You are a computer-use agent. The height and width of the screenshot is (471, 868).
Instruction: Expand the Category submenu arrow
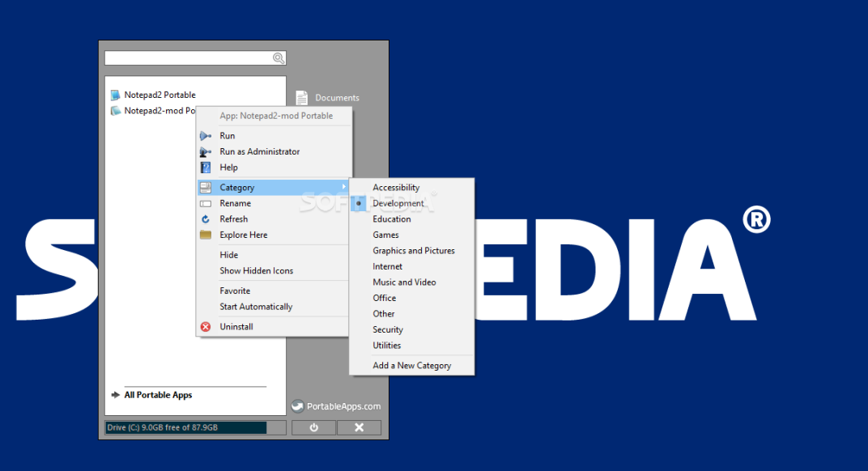344,187
